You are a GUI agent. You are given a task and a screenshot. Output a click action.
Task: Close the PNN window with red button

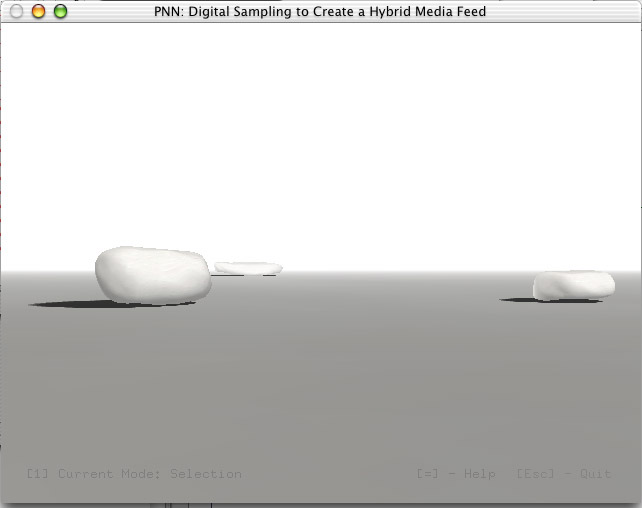[x=16, y=11]
